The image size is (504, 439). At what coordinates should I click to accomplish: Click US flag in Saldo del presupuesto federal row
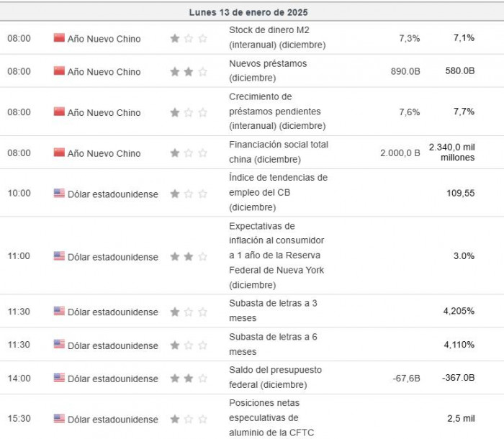59,378
